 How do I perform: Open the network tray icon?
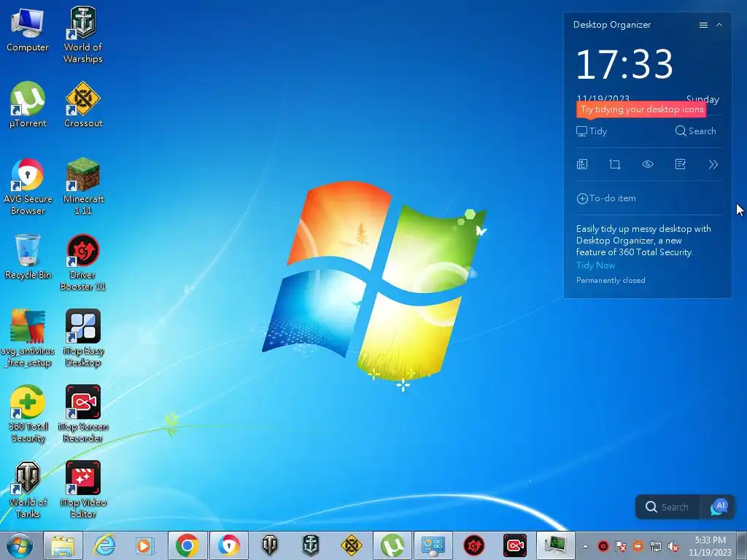[656, 546]
